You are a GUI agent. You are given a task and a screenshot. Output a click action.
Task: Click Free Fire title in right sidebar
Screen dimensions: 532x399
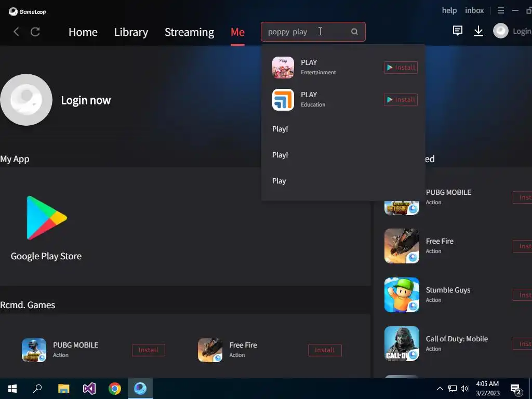tap(440, 241)
